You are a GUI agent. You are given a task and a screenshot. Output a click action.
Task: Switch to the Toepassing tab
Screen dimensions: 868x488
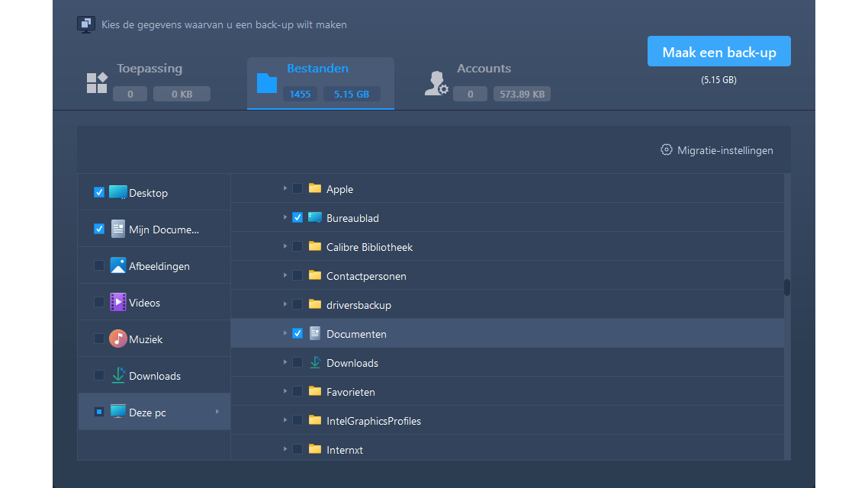click(149, 83)
